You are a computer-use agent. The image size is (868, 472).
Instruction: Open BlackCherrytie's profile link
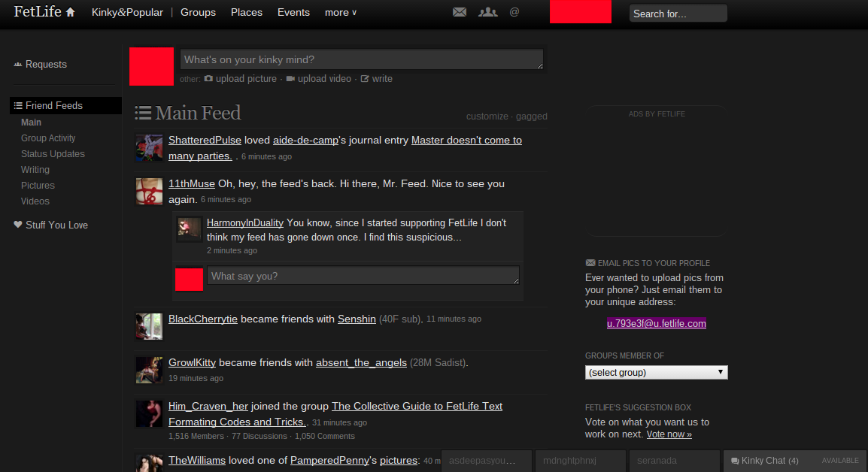tap(202, 319)
